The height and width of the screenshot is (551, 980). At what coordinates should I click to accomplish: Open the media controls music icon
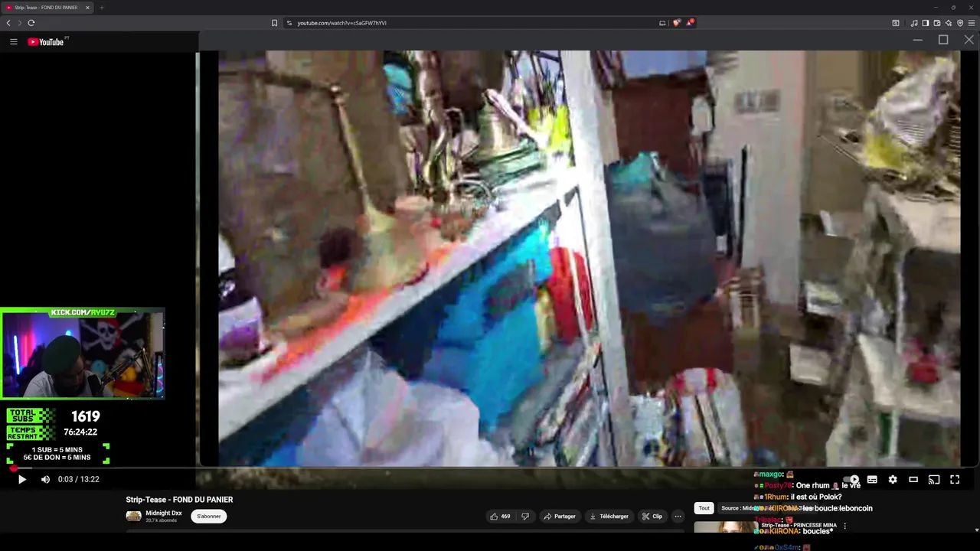coord(914,23)
